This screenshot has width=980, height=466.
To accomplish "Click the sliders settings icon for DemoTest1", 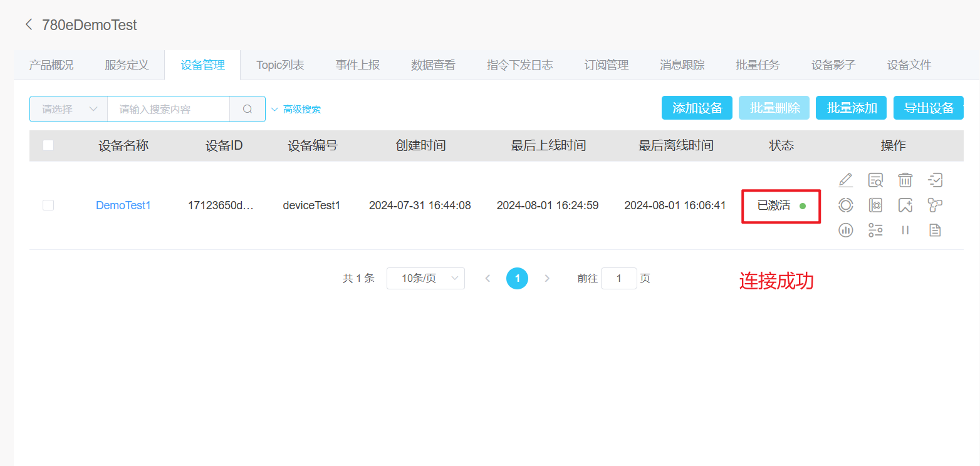I will [875, 230].
